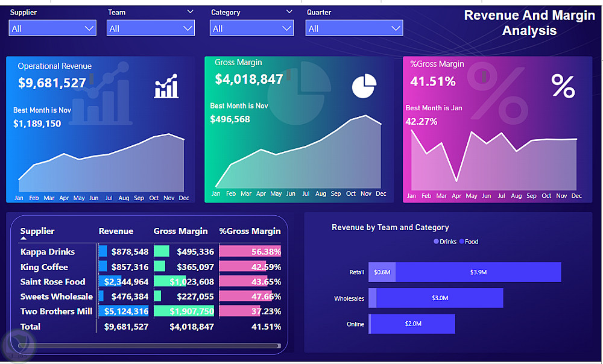Click the percent symbol icon in %Gross Margin card

563,86
